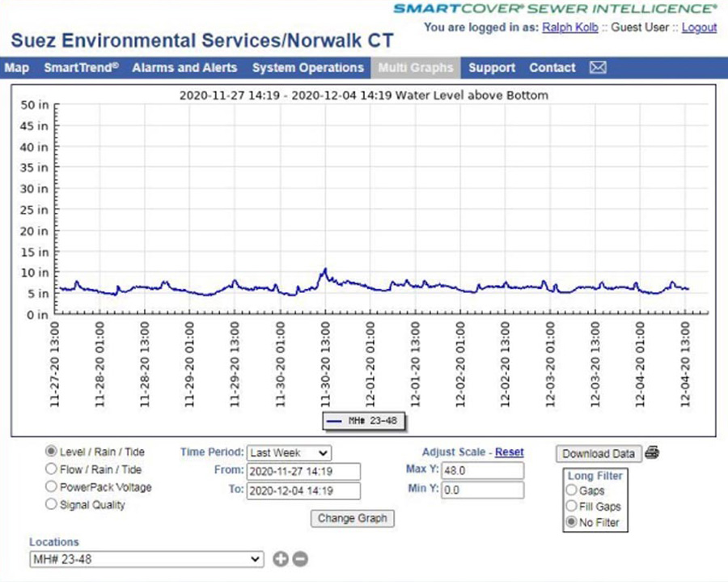The image size is (728, 582).
Task: Open the Time Period Last Week dropdown
Action: pyautogui.click(x=289, y=452)
